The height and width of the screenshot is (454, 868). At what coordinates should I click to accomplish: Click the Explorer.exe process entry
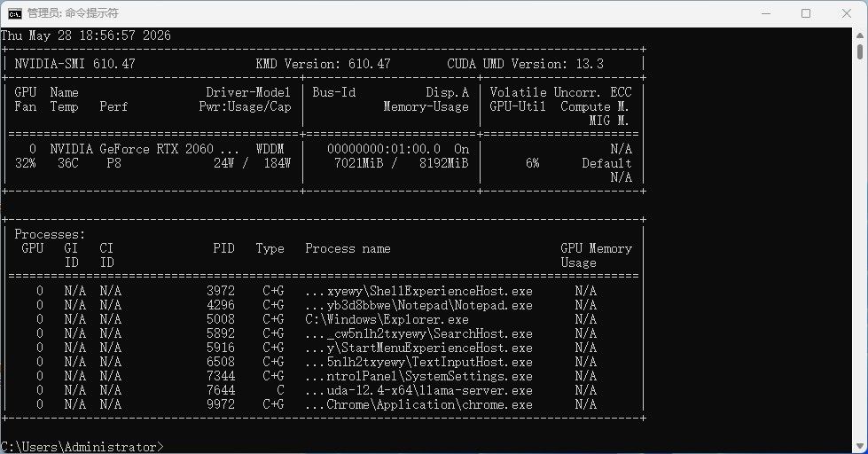tap(387, 319)
